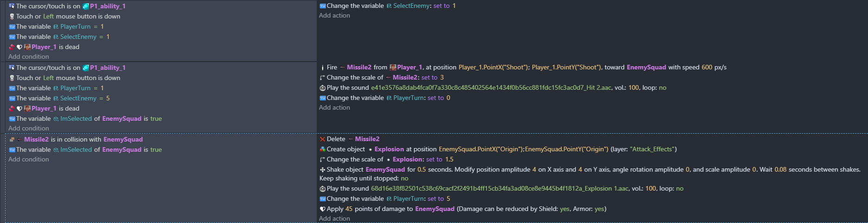
Task: Click the Delete Missile2 red X icon
Action: (x=323, y=139)
